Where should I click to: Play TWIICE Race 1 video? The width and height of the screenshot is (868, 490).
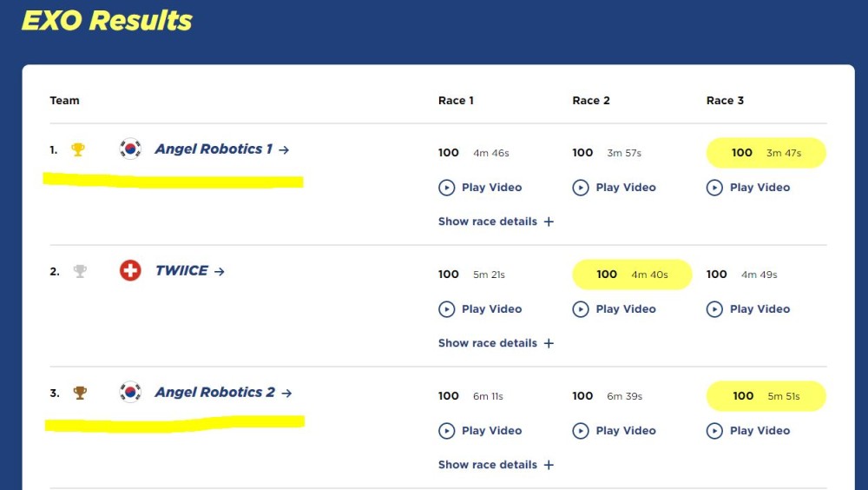tap(480, 308)
